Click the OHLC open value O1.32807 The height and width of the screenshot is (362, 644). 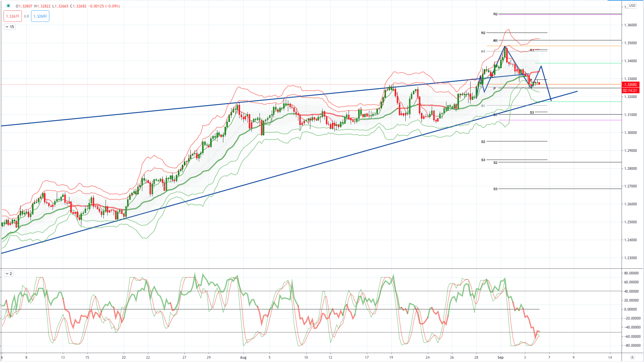point(24,6)
